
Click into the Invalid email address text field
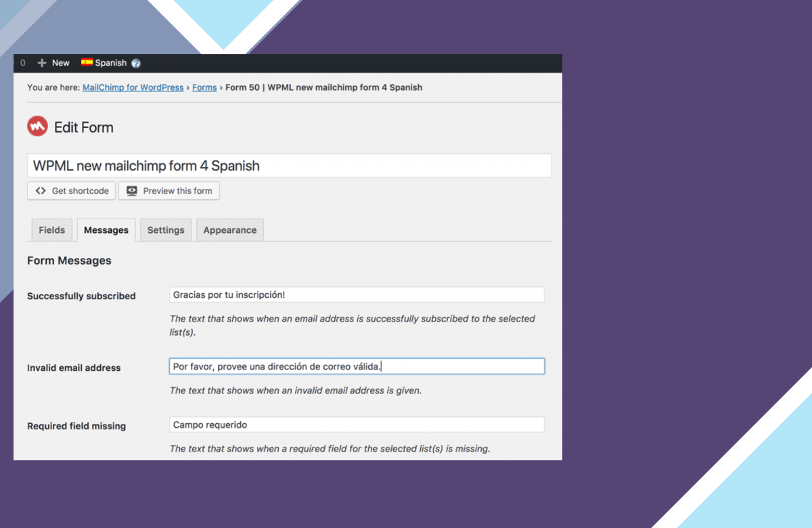click(357, 366)
